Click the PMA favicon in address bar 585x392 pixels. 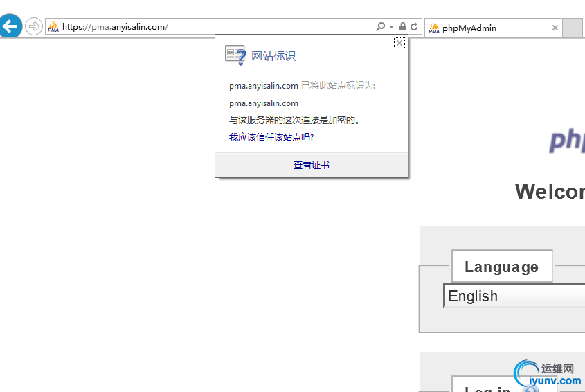(53, 27)
